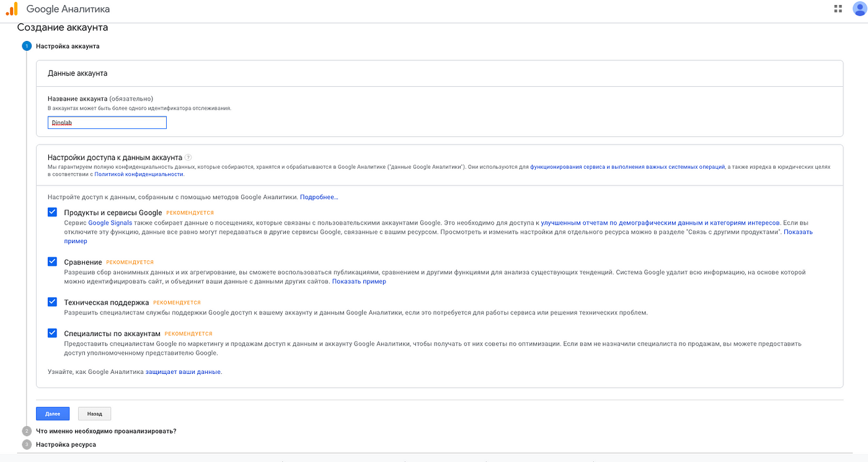Click the 'Назад' button

[95, 414]
